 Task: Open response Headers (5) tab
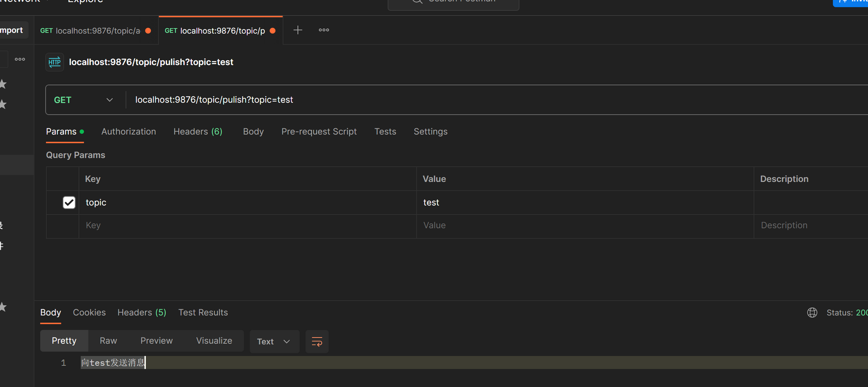(142, 312)
